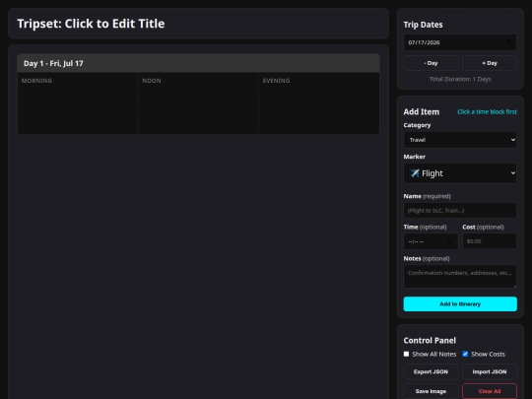Open the Marker dropdown showing Flight
This screenshot has width=532, height=399.
tap(460, 173)
